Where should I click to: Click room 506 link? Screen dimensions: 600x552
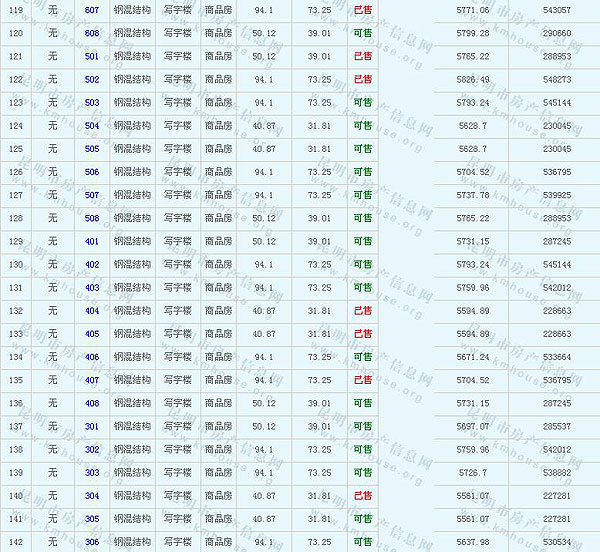tap(92, 172)
